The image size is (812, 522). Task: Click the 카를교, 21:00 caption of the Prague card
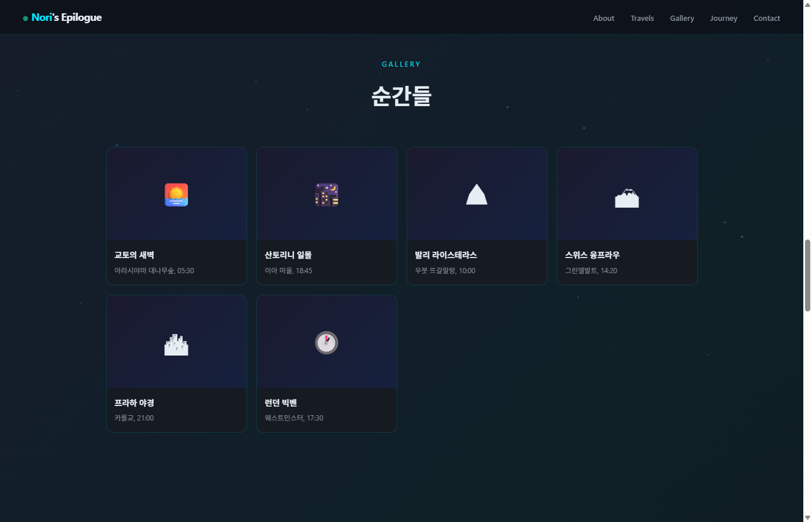(x=134, y=418)
